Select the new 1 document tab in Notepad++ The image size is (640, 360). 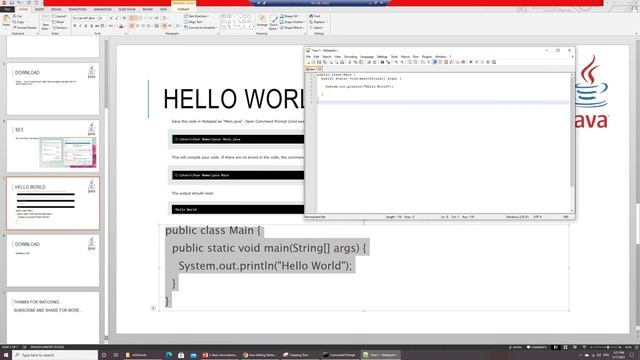[314, 69]
